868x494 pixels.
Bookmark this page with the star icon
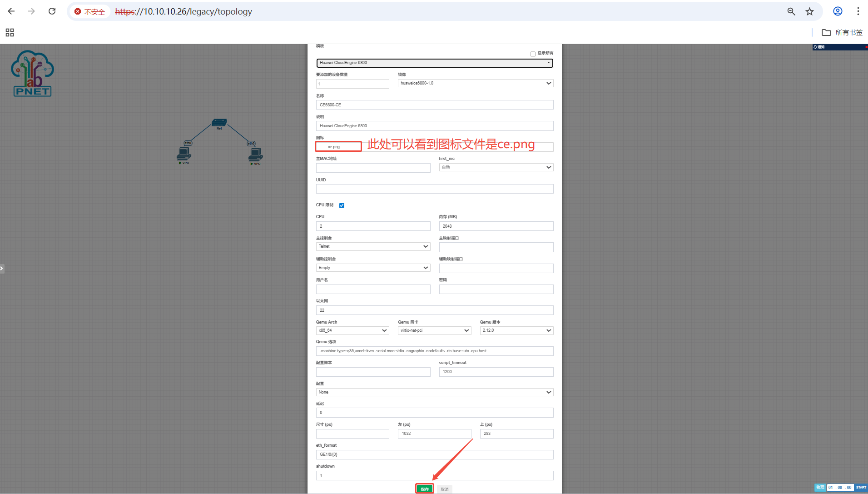pos(809,12)
